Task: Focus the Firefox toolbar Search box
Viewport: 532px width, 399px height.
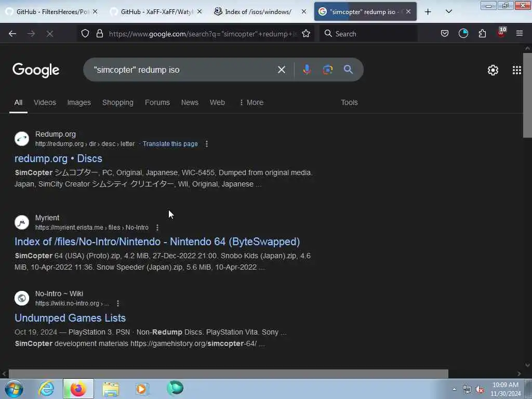Action: pos(368,34)
